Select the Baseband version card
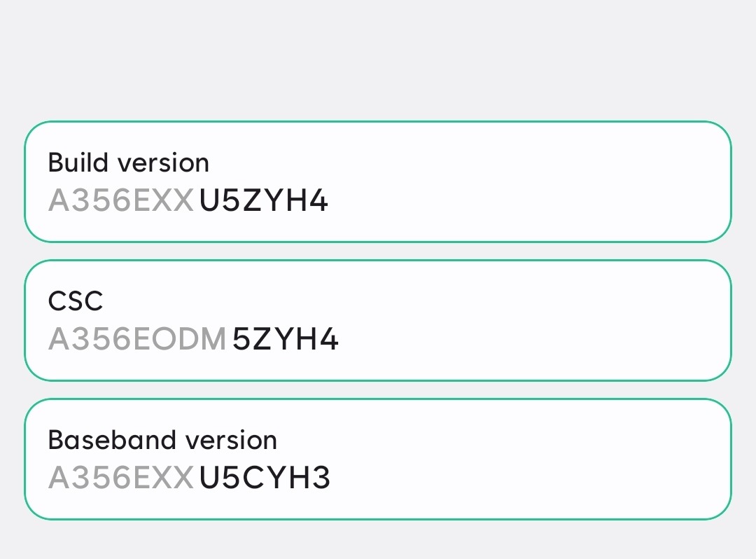Viewport: 756px width, 559px height. pyautogui.click(x=378, y=457)
